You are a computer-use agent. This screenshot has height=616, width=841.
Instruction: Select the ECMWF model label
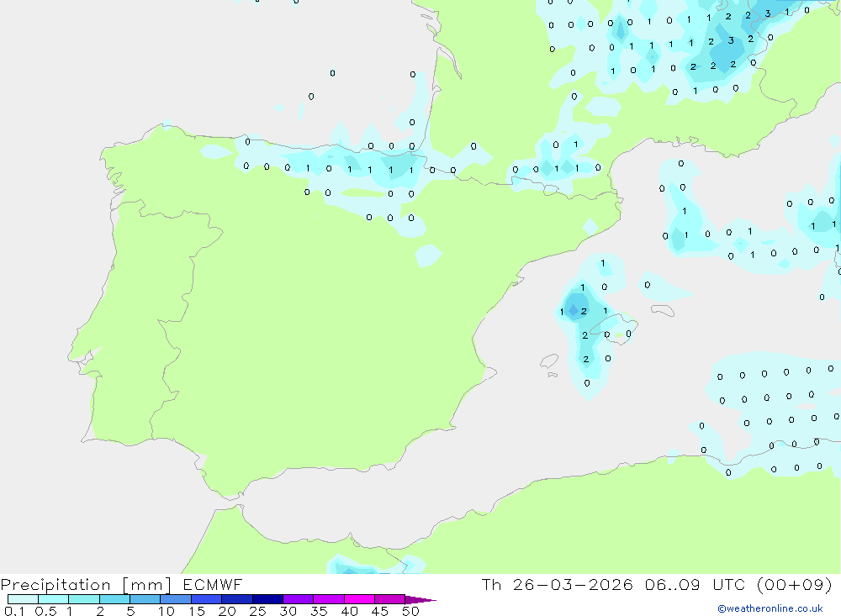tap(213, 584)
